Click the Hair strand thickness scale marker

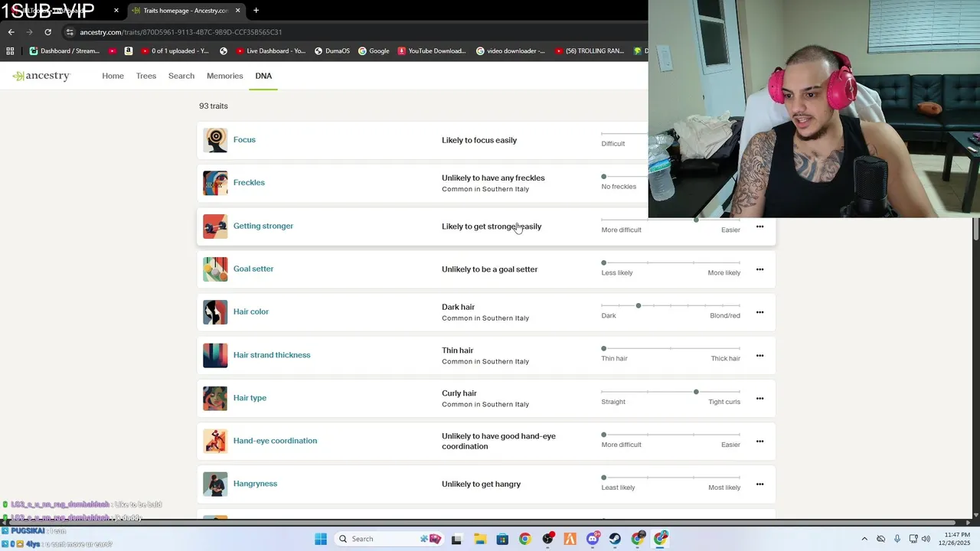(603, 348)
